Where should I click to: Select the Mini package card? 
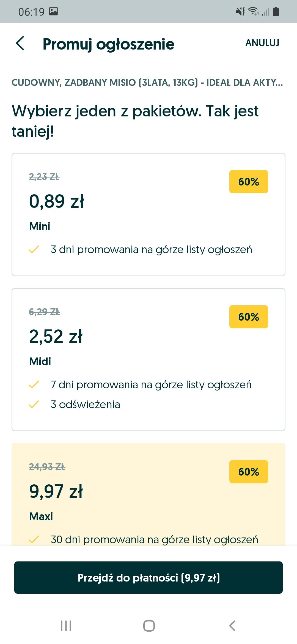[148, 214]
